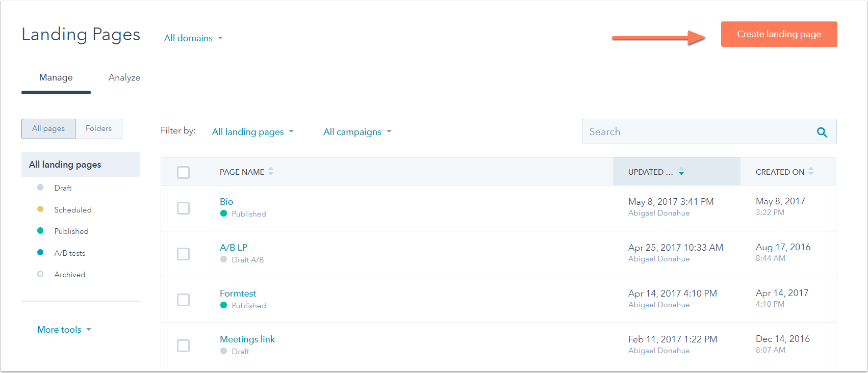
Task: Open the All campaigns filter dropdown
Action: pyautogui.click(x=357, y=132)
